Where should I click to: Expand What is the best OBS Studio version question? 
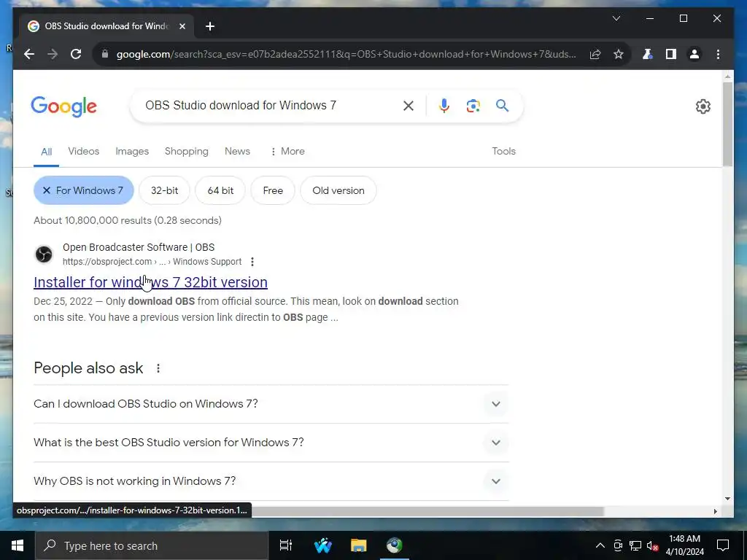[x=271, y=443]
